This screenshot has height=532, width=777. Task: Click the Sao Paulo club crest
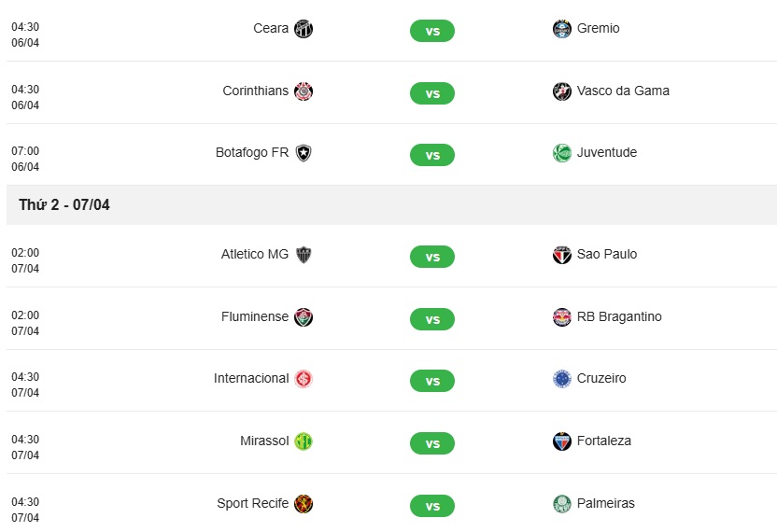coord(562,255)
